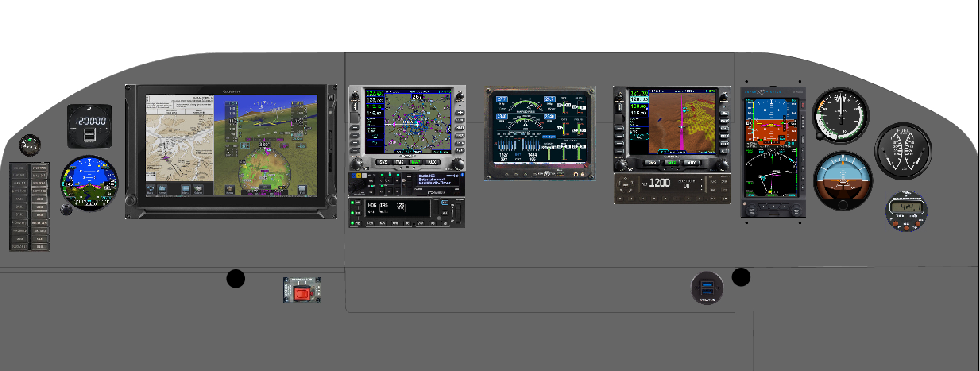
Task: Select the analog attitude indicator with brown ground
Action: [843, 181]
